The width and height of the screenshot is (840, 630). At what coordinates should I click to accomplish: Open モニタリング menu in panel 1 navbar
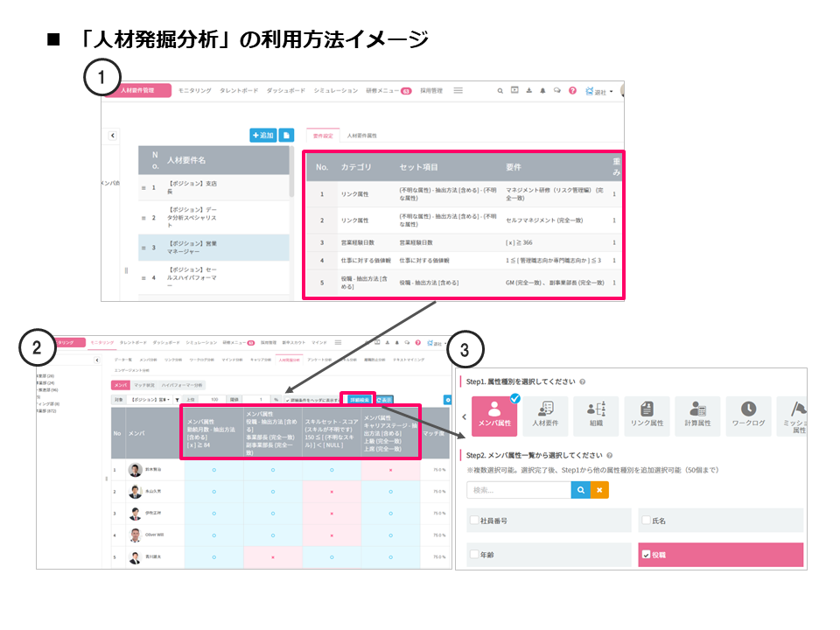coord(195,90)
